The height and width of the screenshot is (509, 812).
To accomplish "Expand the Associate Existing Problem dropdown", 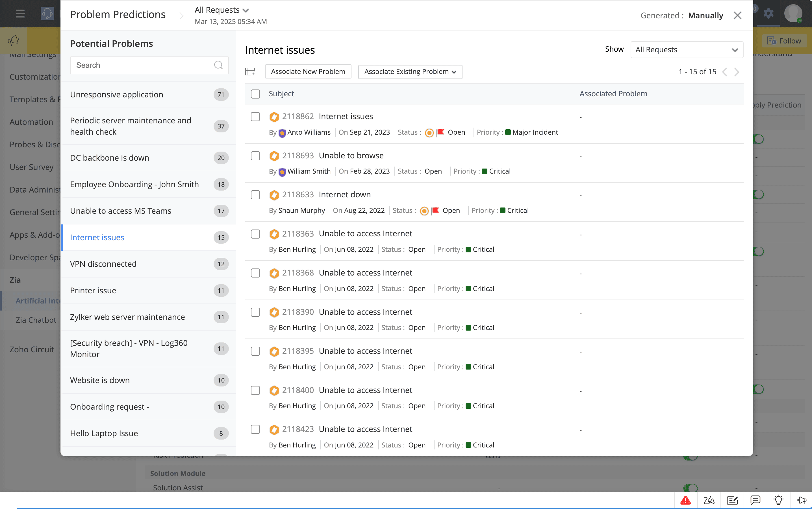I will (410, 72).
